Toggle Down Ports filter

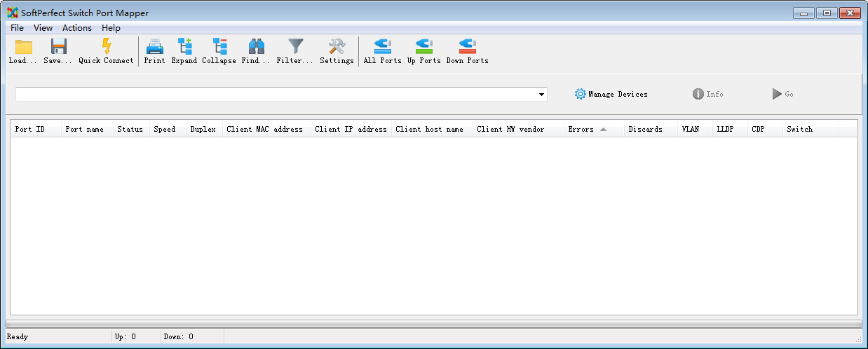[467, 48]
